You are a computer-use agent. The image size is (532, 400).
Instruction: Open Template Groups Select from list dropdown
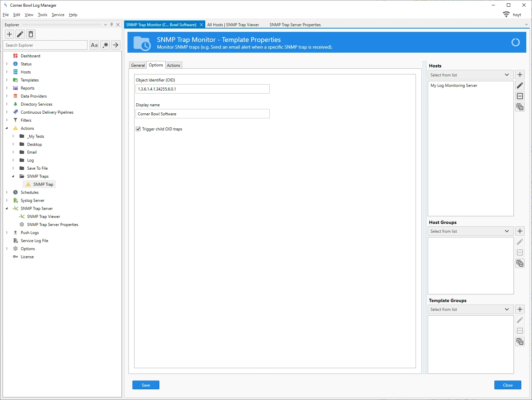tap(471, 309)
